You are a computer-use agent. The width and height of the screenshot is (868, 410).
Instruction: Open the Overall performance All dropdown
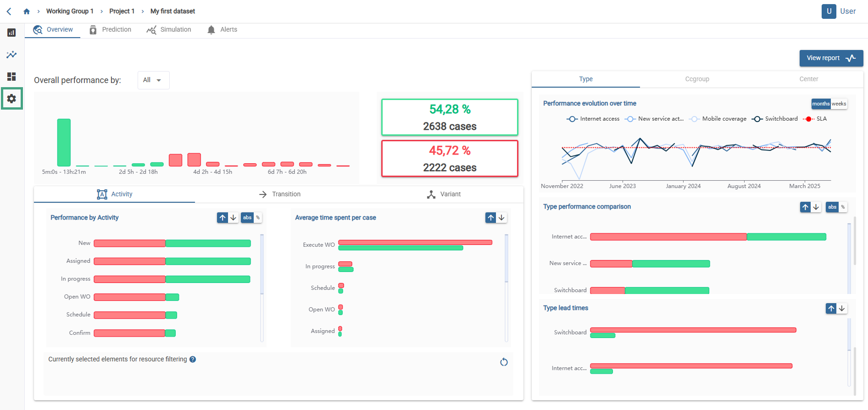click(153, 80)
